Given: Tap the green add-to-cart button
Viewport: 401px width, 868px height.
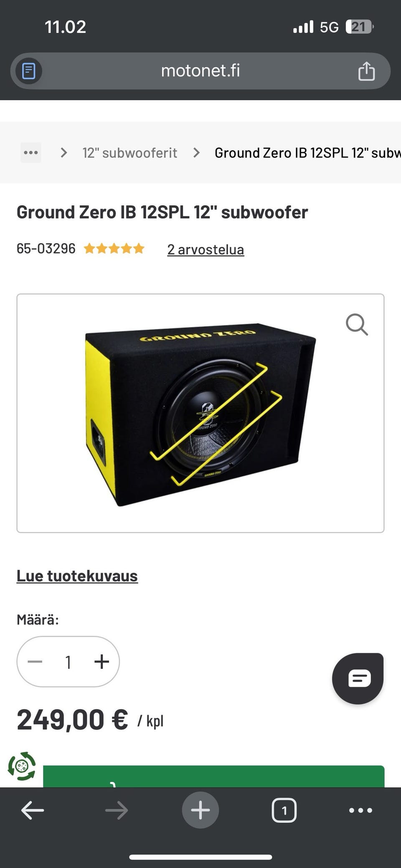Looking at the screenshot, I should (213, 777).
